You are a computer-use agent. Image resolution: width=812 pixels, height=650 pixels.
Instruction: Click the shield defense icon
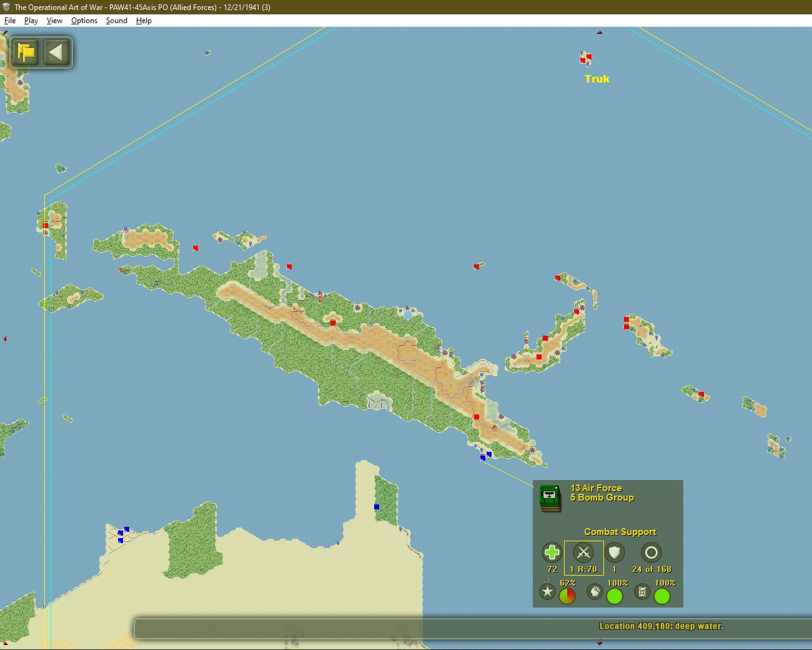coord(615,552)
